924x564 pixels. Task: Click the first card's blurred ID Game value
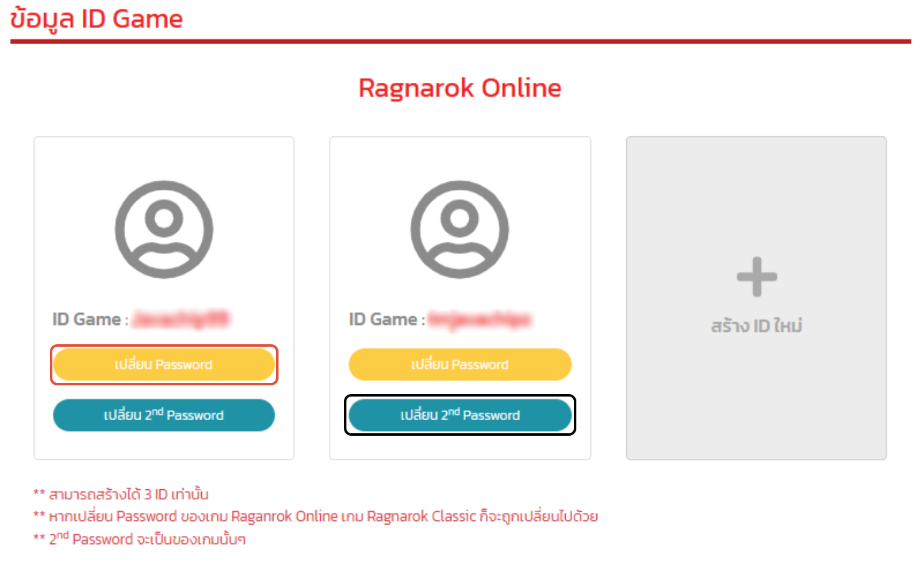(x=181, y=319)
